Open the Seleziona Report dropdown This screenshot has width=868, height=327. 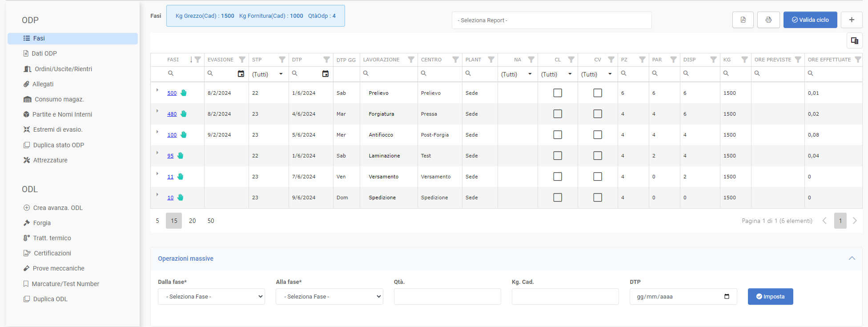551,20
